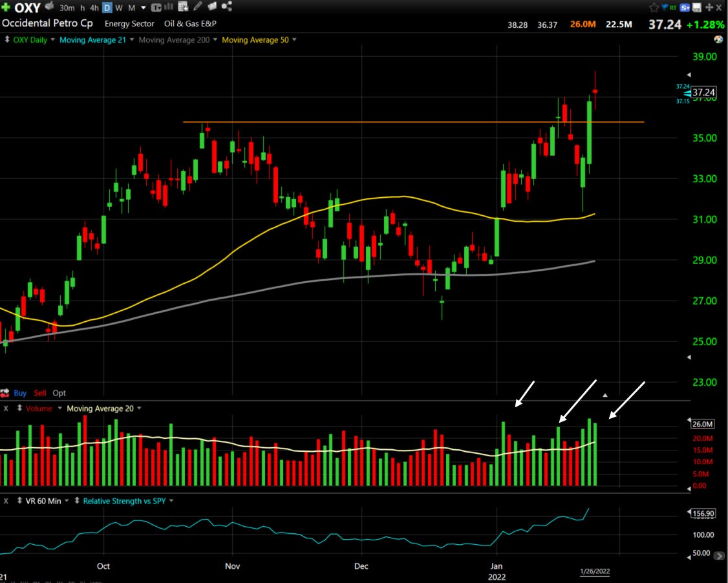
Task: Click the 1/26/2022 date label
Action: pos(595,571)
